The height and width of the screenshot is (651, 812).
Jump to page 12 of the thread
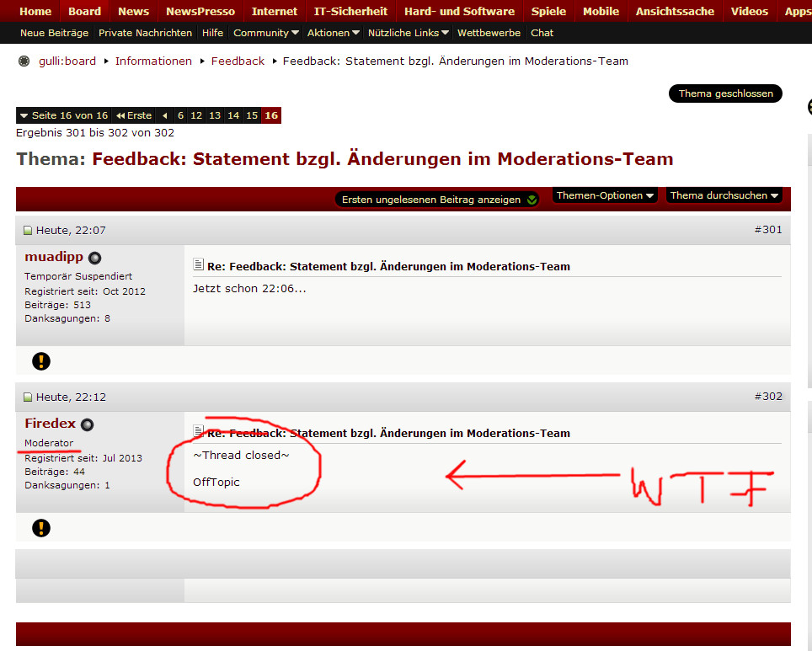point(196,115)
